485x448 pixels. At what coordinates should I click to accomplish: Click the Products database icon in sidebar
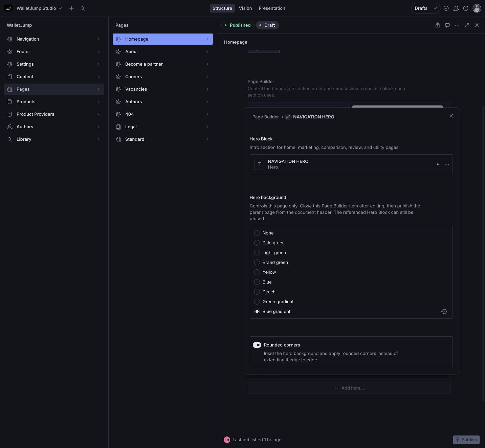10,102
